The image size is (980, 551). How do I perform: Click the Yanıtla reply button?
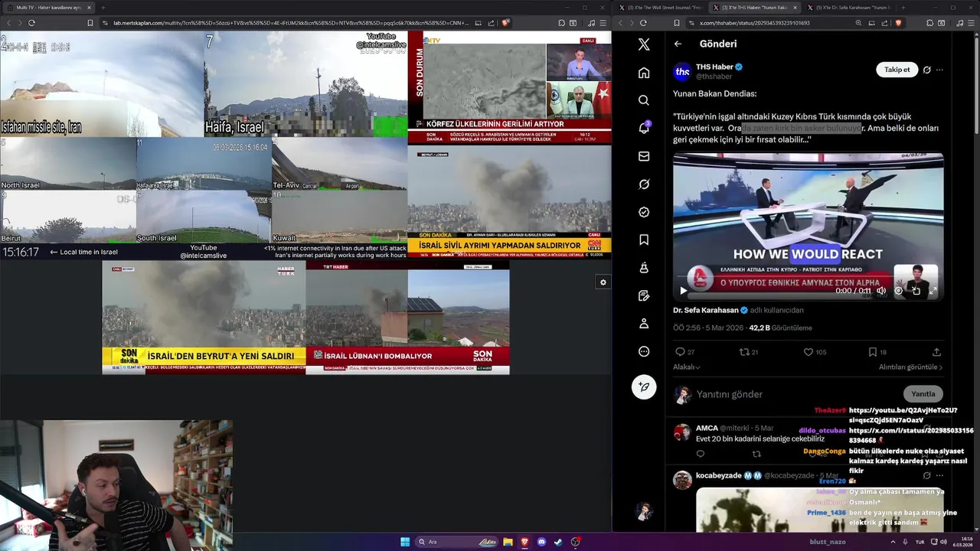(923, 394)
